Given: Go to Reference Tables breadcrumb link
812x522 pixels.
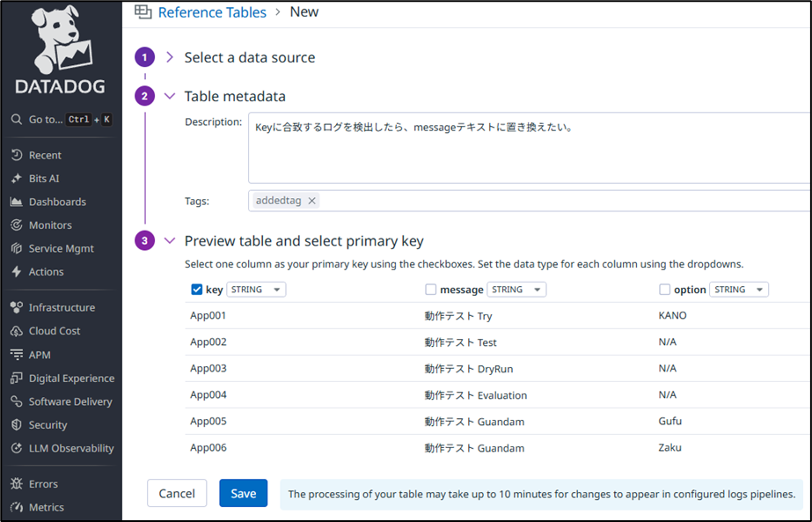Looking at the screenshot, I should tap(212, 12).
